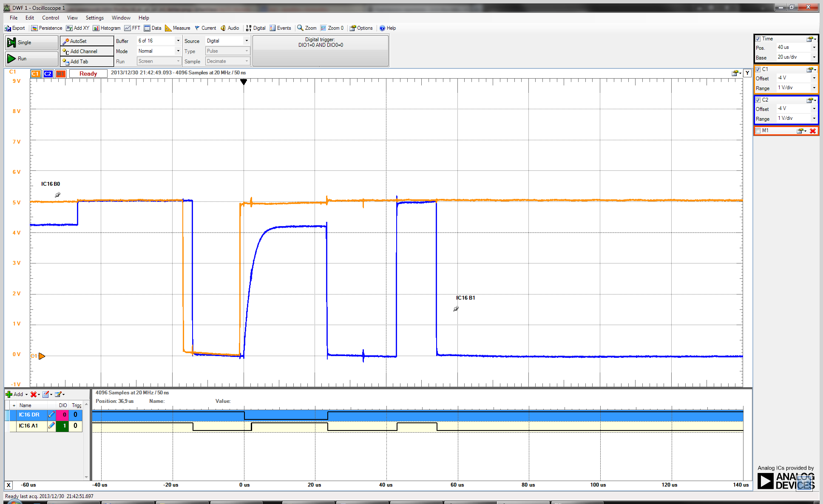
Task: Start a Single acquisition
Action: click(31, 42)
